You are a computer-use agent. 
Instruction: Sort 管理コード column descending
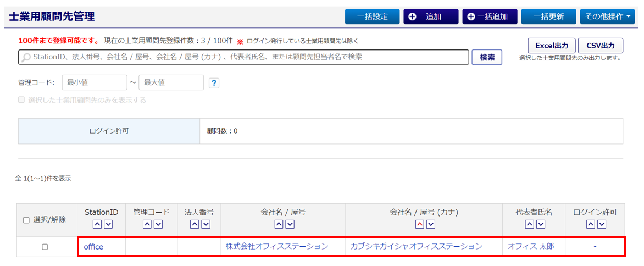coord(157,224)
